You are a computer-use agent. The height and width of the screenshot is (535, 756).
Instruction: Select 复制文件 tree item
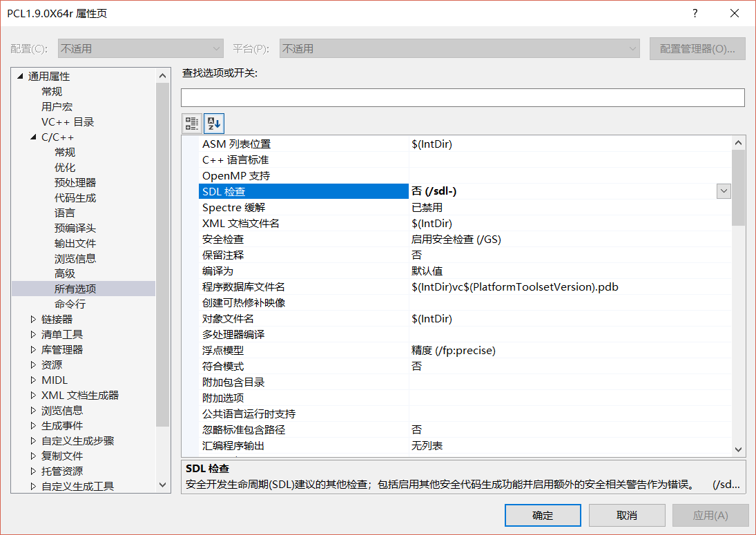pyautogui.click(x=62, y=456)
